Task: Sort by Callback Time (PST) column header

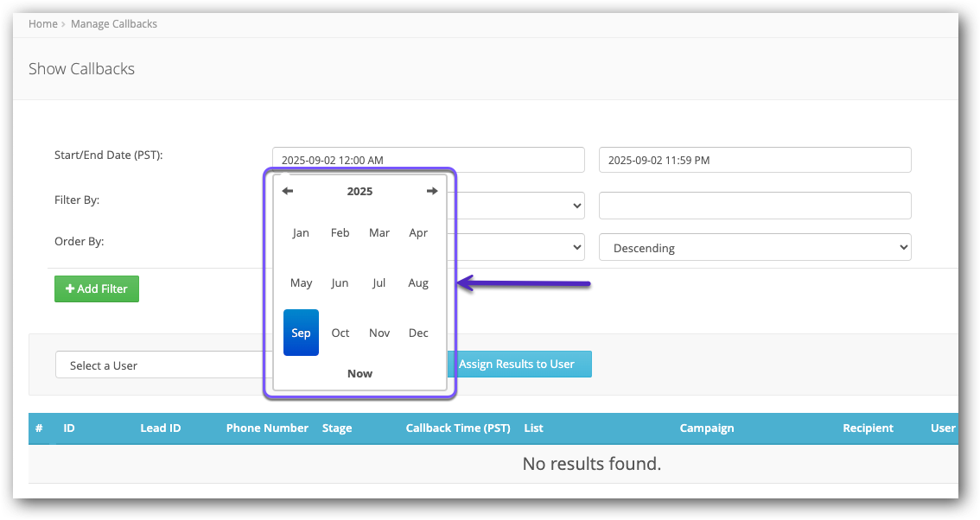Action: [458, 428]
